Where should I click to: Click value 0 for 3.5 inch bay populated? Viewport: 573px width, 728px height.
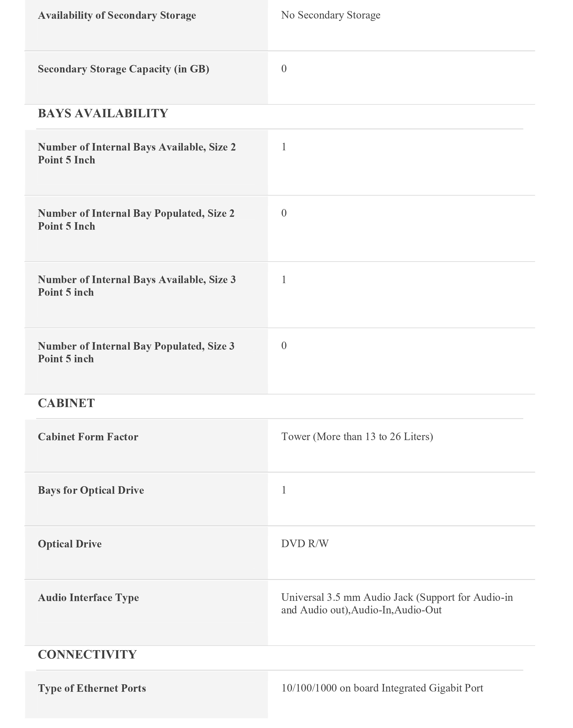(284, 346)
